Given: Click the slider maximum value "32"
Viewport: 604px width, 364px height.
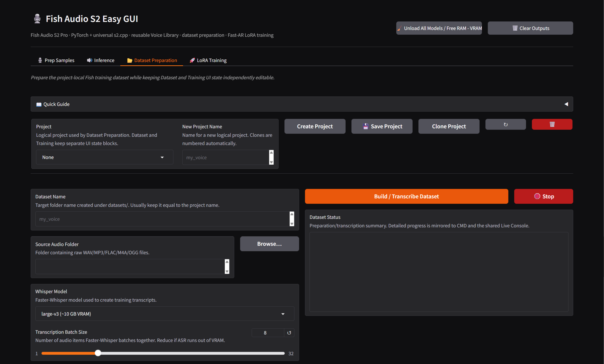Looking at the screenshot, I should click(x=291, y=353).
